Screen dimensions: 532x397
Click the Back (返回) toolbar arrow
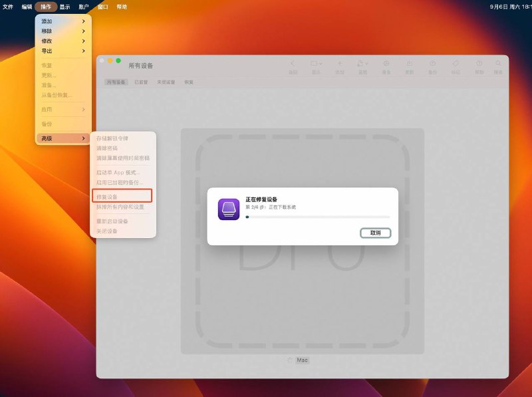tap(293, 64)
